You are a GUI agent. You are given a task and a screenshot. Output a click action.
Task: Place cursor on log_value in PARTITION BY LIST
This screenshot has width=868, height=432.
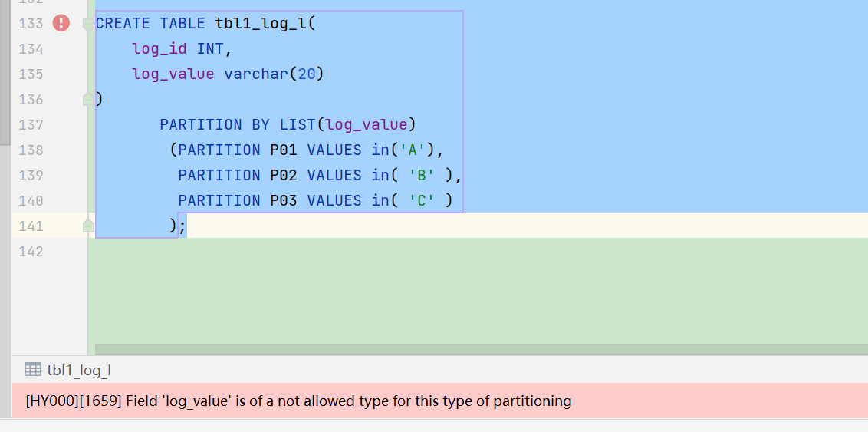tap(367, 124)
